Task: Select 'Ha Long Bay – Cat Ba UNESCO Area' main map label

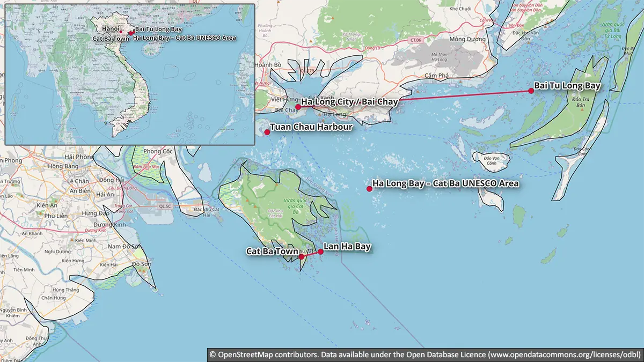Action: click(445, 183)
